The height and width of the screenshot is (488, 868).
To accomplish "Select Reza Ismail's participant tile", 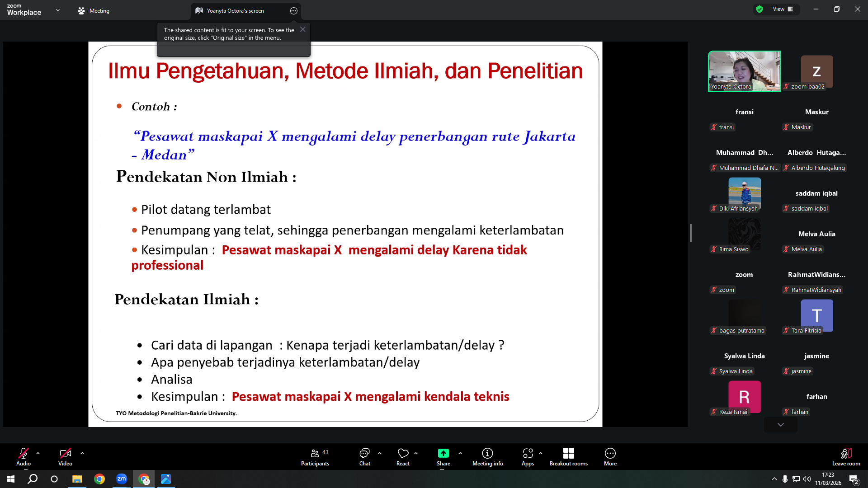I will click(x=745, y=398).
